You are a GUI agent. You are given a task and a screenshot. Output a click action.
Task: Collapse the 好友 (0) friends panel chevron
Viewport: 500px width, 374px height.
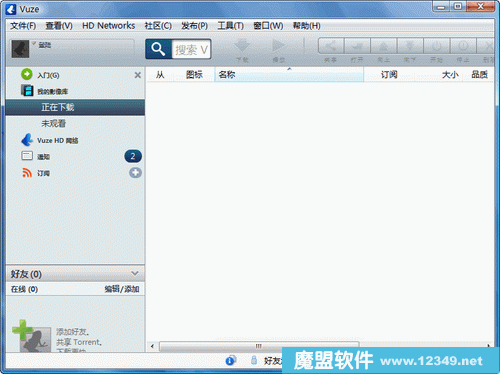pyautogui.click(x=135, y=274)
